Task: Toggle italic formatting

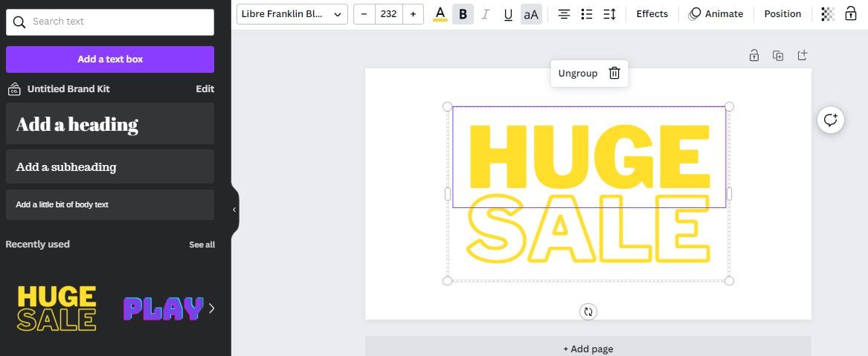Action: pyautogui.click(x=486, y=14)
